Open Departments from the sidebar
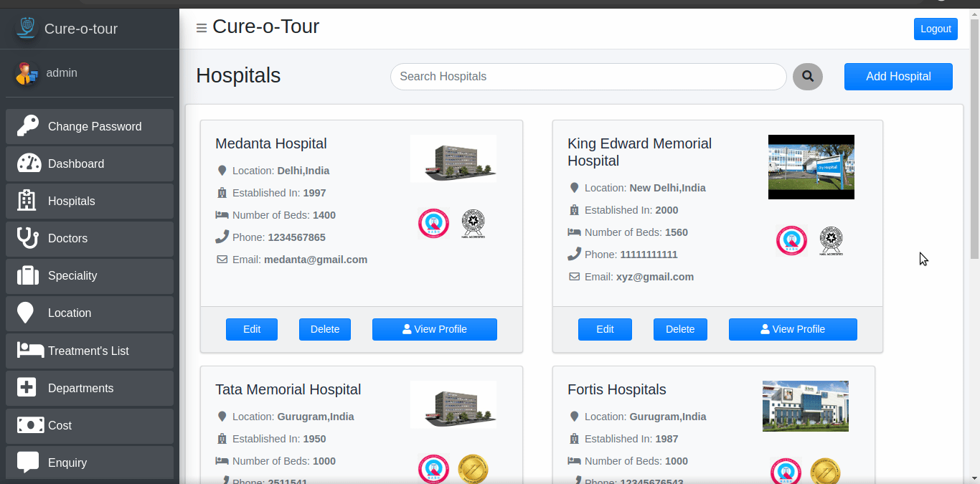The width and height of the screenshot is (980, 484). coord(90,388)
